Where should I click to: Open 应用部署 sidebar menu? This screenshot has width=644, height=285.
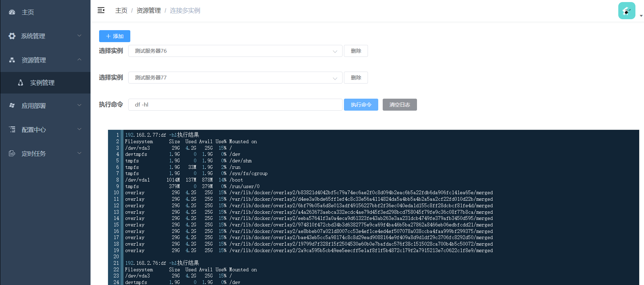tap(45, 106)
